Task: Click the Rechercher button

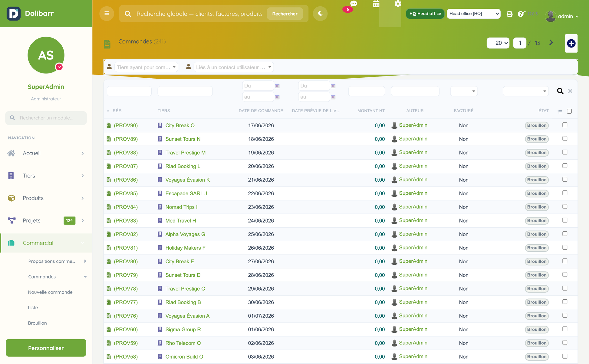Action: point(285,14)
